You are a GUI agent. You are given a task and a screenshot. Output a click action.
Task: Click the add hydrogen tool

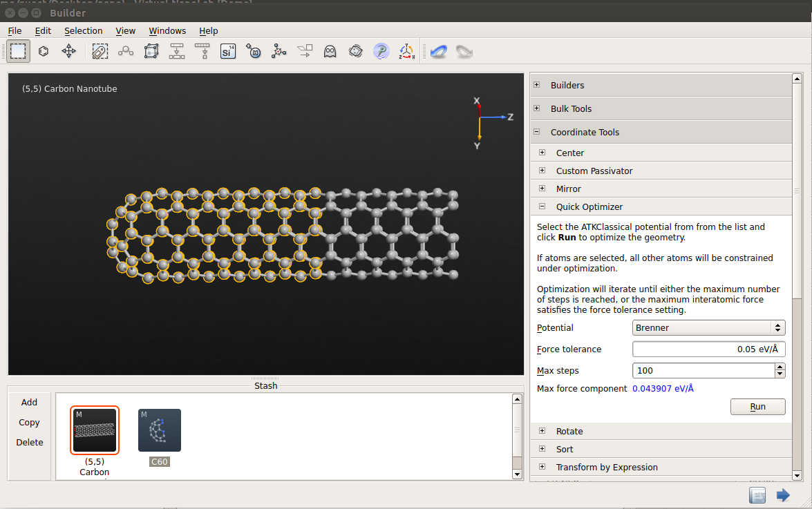point(253,51)
